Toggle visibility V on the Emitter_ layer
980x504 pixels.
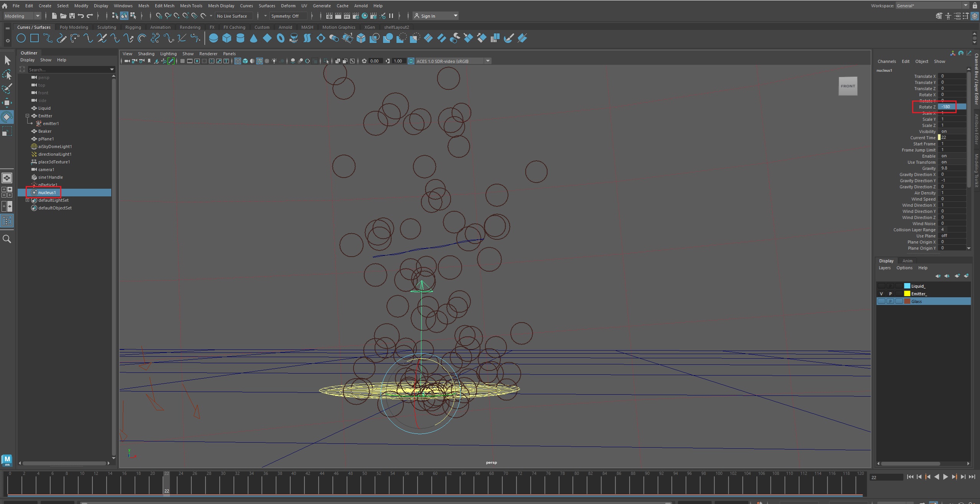(x=881, y=293)
